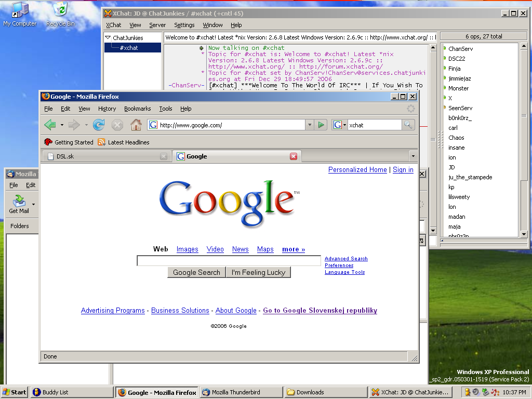Click Firefox Back arrow button

coord(50,125)
